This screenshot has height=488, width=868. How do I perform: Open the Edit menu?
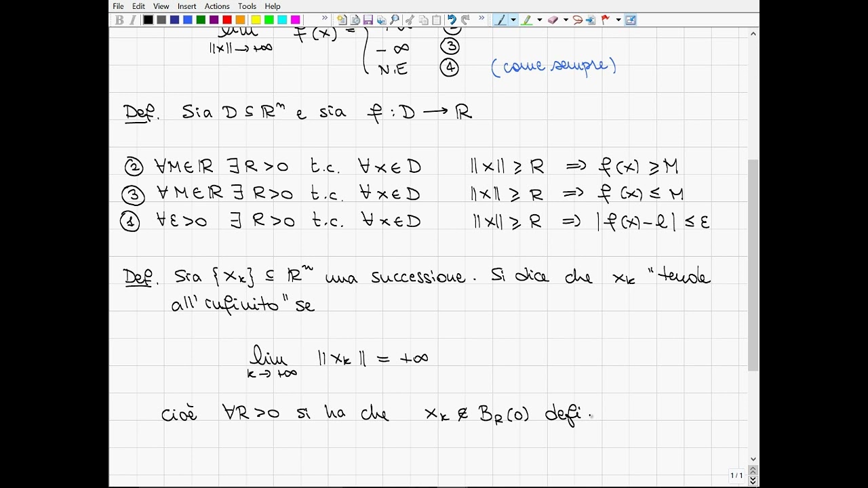(138, 6)
